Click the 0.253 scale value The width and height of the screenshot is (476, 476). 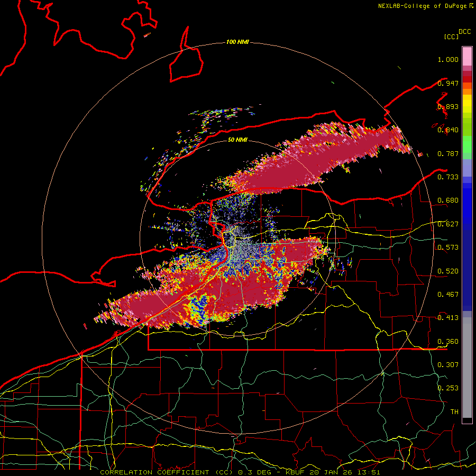448,388
